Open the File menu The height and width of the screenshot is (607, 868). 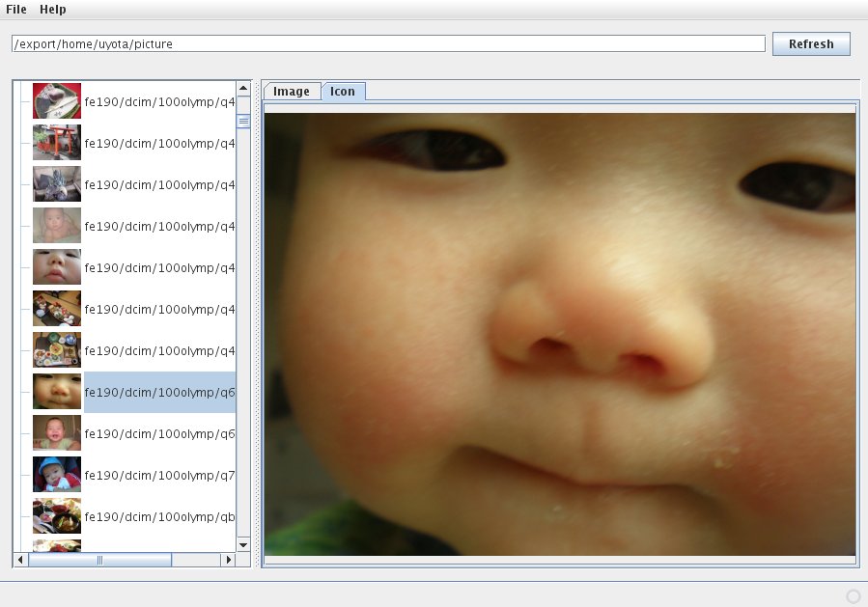coord(16,9)
